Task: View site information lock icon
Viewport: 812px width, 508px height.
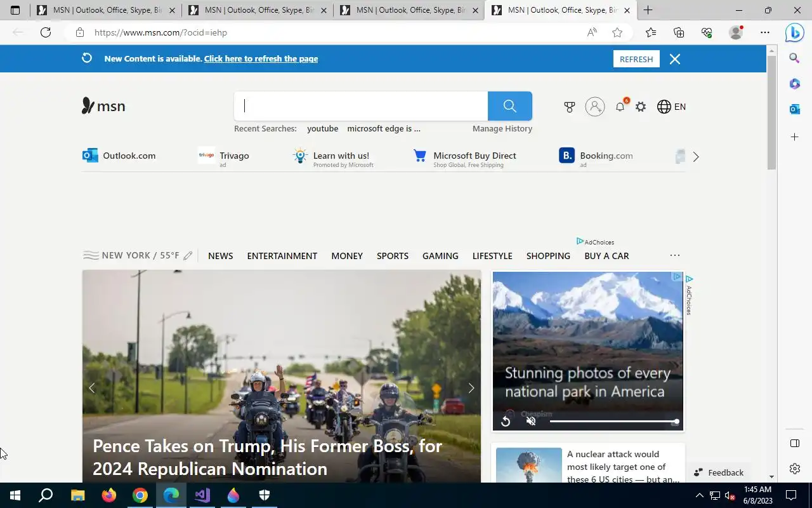Action: click(79, 32)
